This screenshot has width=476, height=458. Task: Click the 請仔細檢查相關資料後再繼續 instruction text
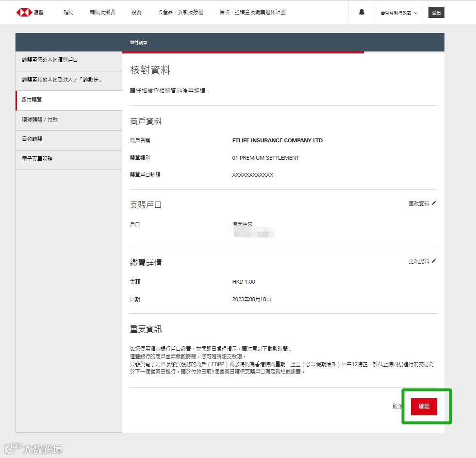click(x=170, y=91)
